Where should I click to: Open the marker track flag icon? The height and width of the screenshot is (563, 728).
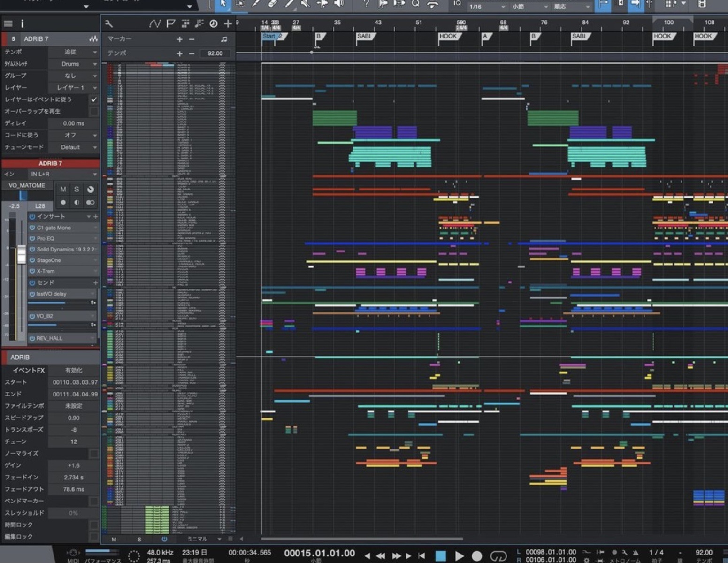click(x=170, y=23)
